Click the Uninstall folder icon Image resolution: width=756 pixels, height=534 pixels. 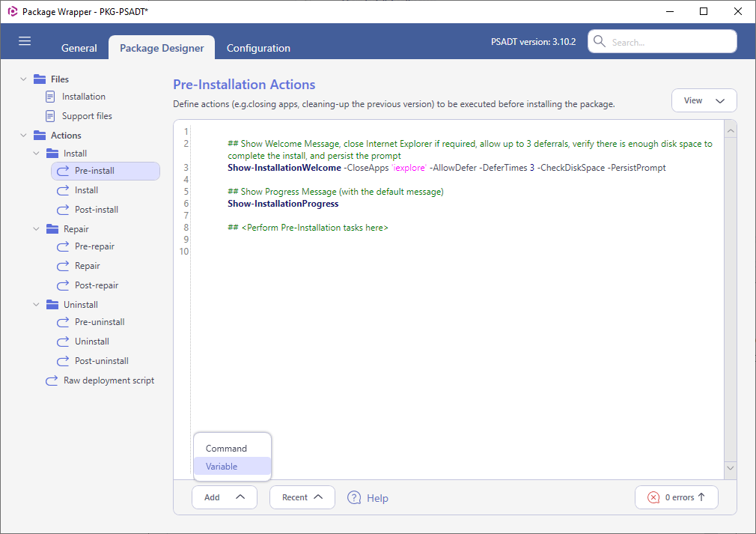point(52,305)
